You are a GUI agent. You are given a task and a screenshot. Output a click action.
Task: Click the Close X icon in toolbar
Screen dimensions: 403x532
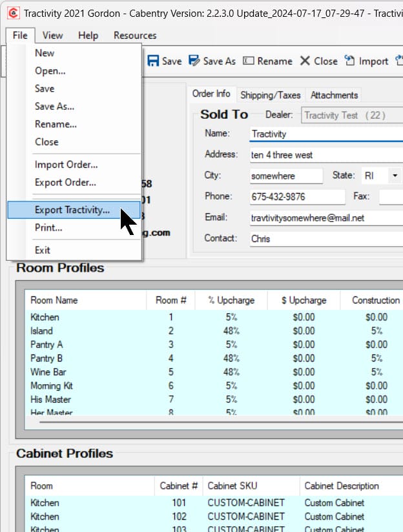pos(305,61)
